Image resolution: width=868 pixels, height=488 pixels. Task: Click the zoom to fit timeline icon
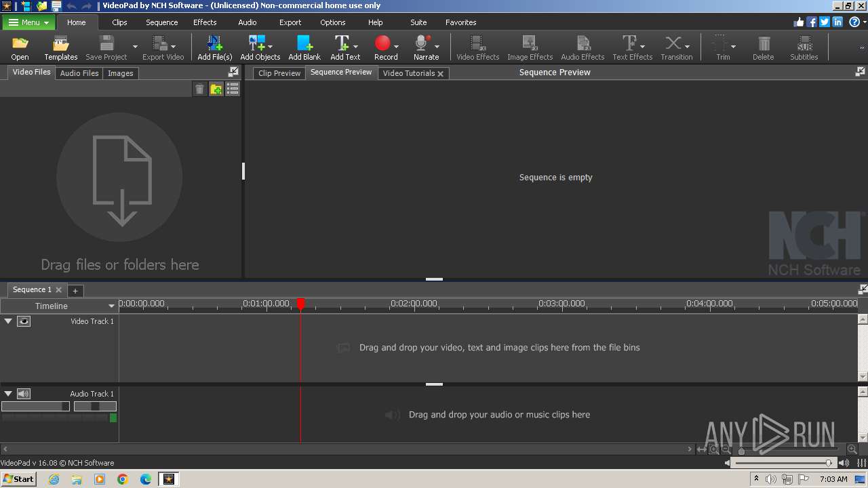pos(702,449)
